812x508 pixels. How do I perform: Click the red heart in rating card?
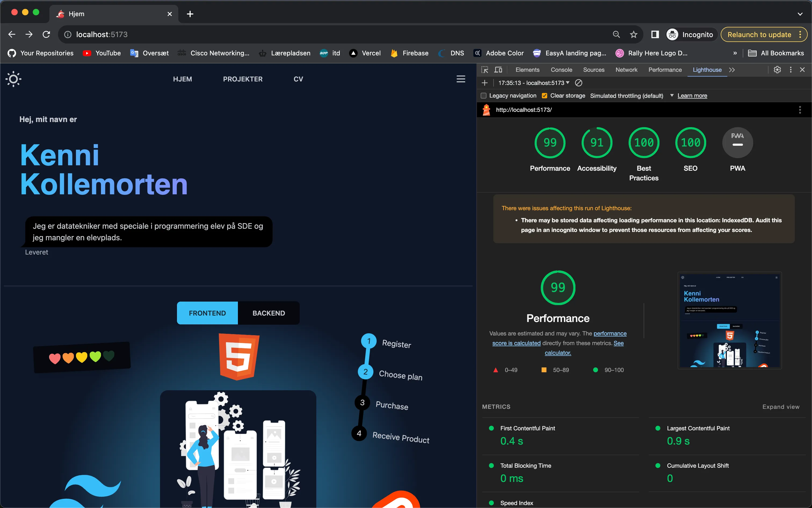(55, 359)
